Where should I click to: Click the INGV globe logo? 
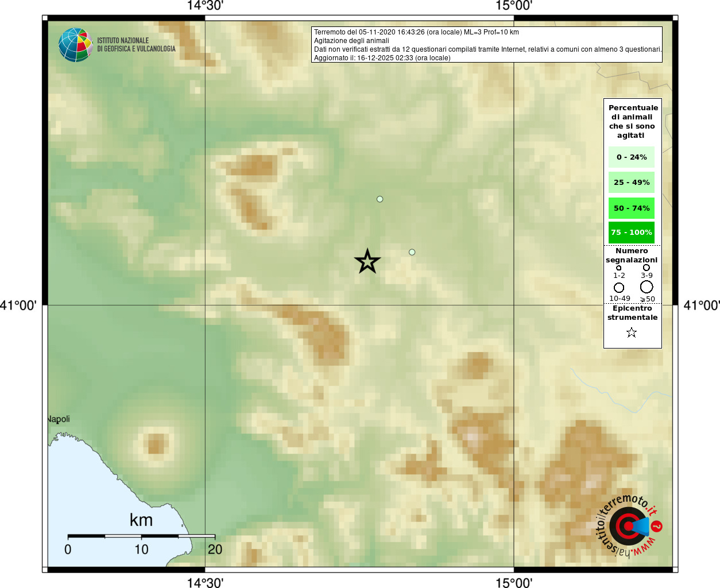[x=75, y=45]
